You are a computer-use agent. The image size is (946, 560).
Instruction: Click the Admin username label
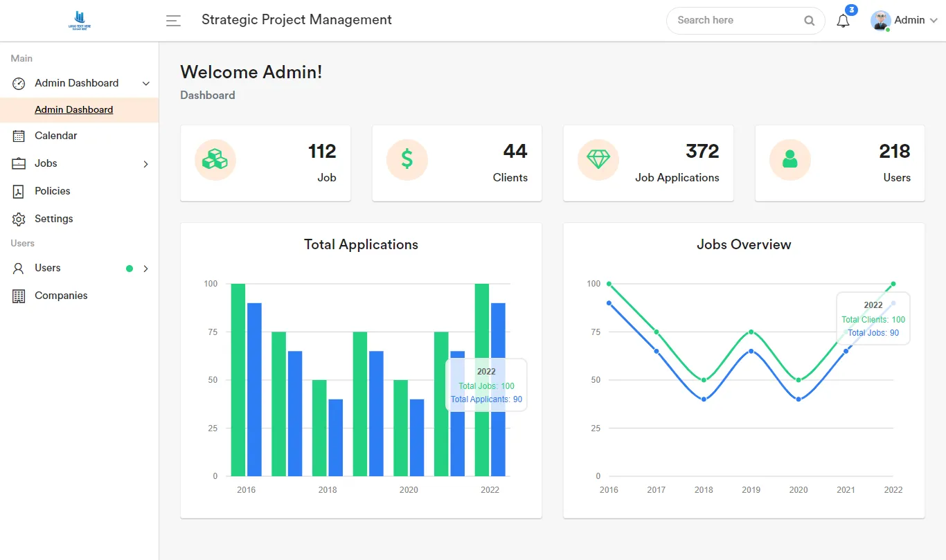point(909,20)
